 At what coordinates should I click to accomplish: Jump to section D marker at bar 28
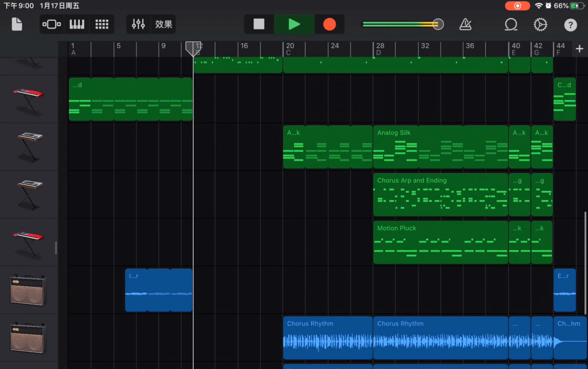[379, 49]
